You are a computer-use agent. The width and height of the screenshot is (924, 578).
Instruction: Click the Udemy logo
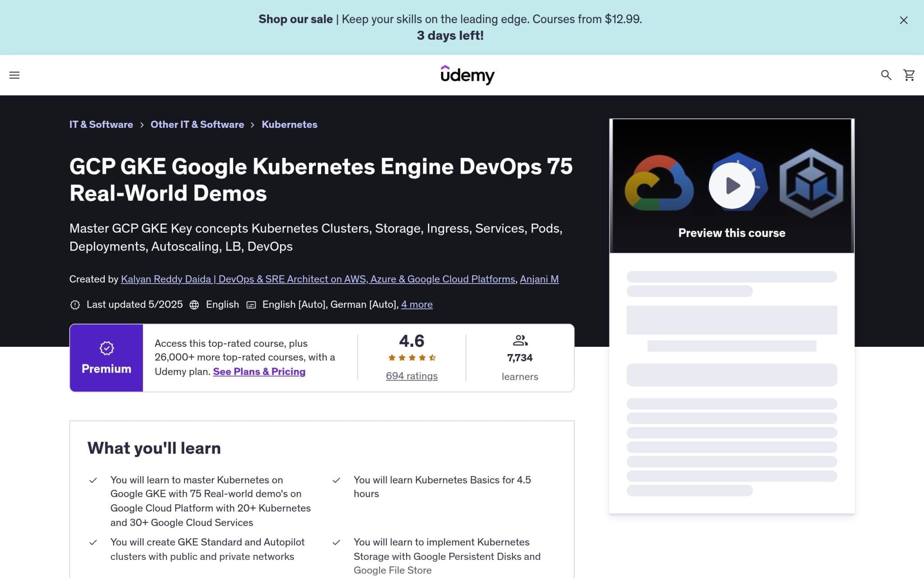pyautogui.click(x=467, y=75)
